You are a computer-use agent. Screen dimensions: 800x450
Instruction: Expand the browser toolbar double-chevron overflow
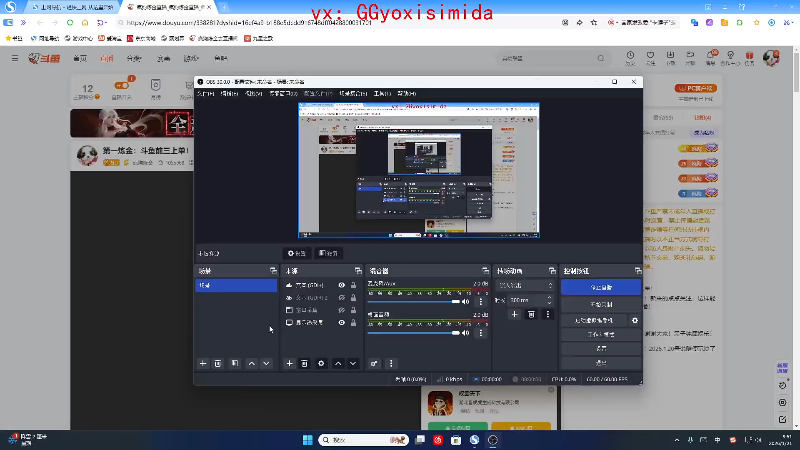(x=23, y=22)
